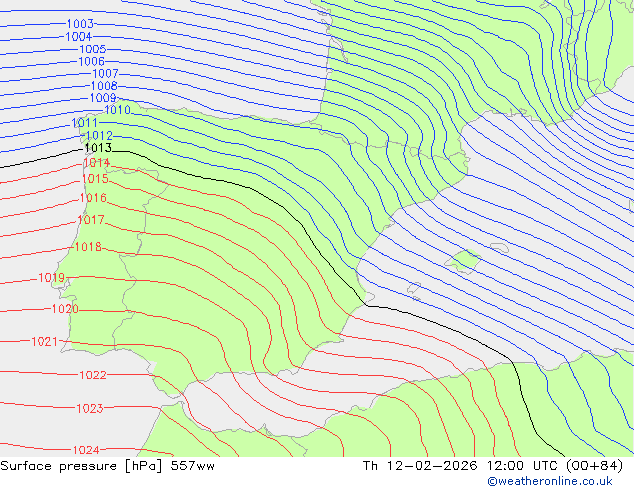Click the black 1013 isobar label
The height and width of the screenshot is (490, 634).
pos(98,148)
